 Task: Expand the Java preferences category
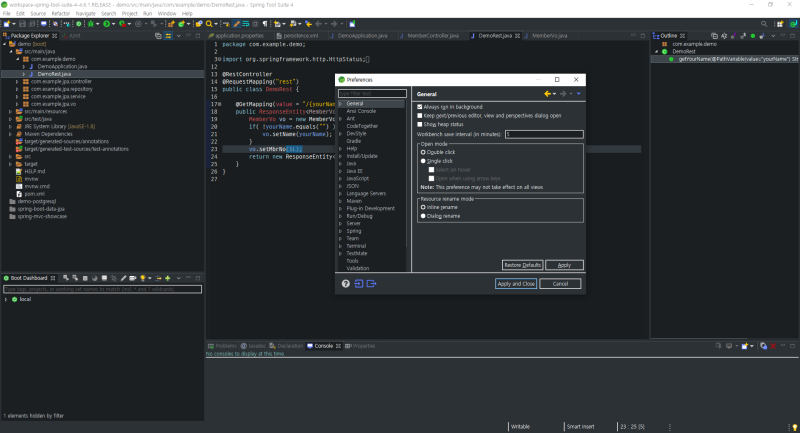pyautogui.click(x=341, y=162)
